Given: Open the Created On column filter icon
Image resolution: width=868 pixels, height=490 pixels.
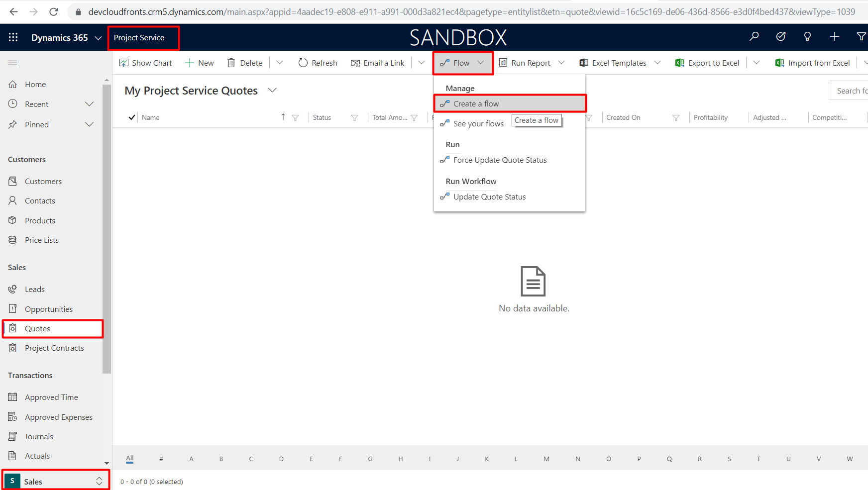Looking at the screenshot, I should (676, 118).
